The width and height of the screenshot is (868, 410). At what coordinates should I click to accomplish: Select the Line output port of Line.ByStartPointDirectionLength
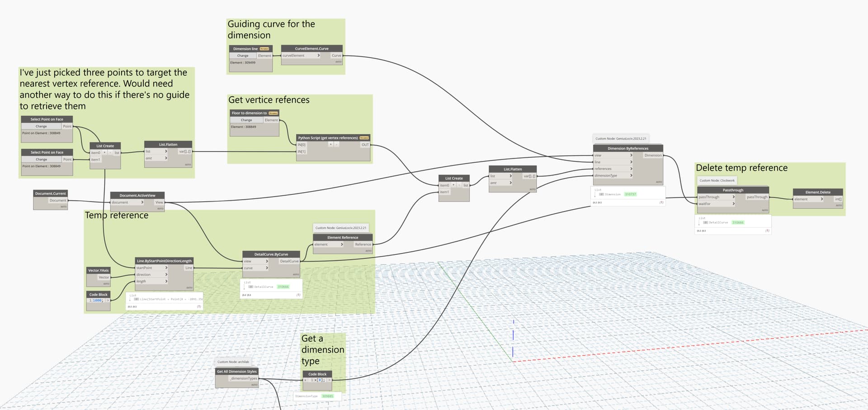tap(189, 268)
